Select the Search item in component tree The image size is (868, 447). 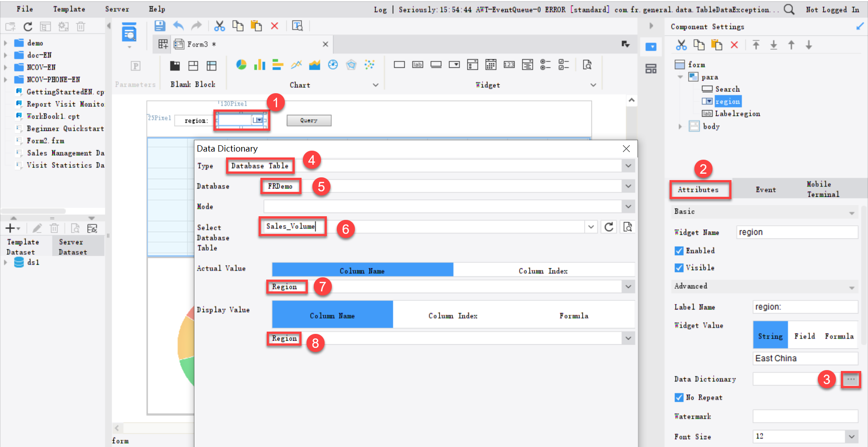tap(727, 89)
